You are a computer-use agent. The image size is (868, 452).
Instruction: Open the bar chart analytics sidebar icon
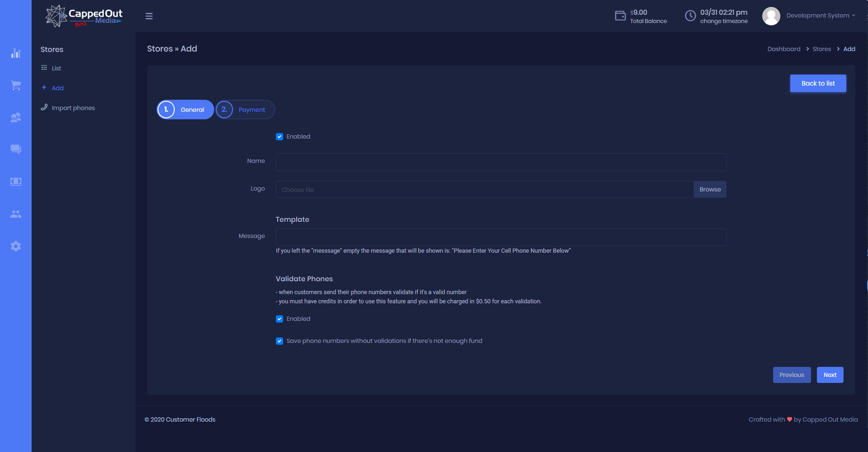point(15,53)
